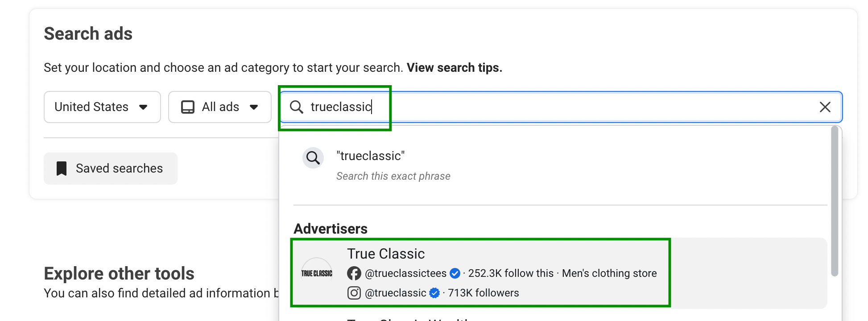Open the View search tips link
Image resolution: width=868 pixels, height=321 pixels.
click(x=454, y=68)
